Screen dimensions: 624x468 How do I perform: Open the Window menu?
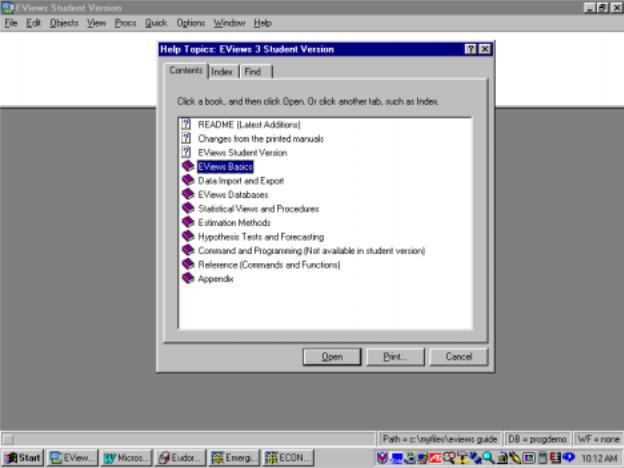coord(229,23)
